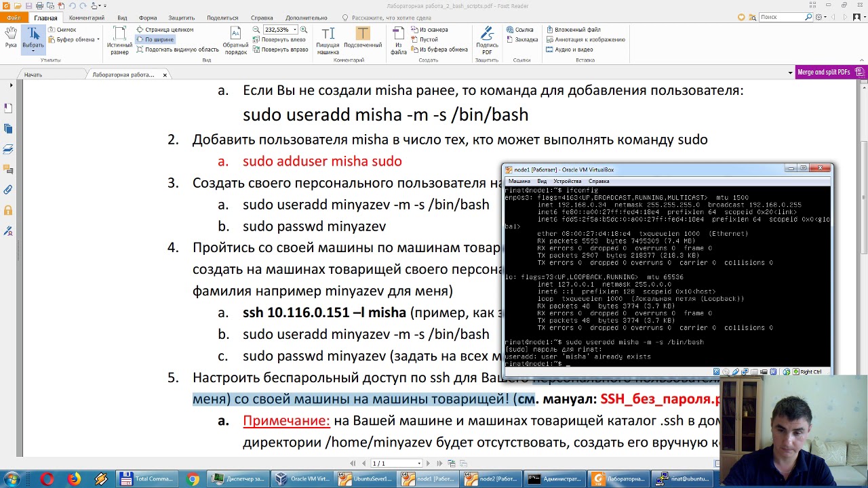The image size is (868, 488).
Task: Open the zoom percentage dropdown
Action: pos(294,30)
